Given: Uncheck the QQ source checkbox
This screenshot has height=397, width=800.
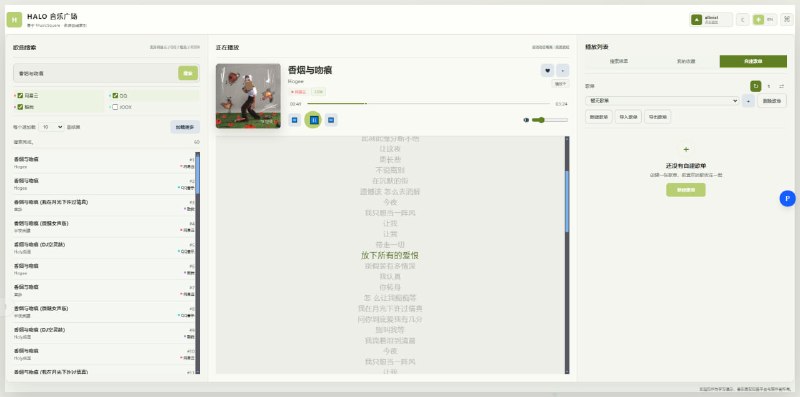Looking at the screenshot, I should click(115, 95).
